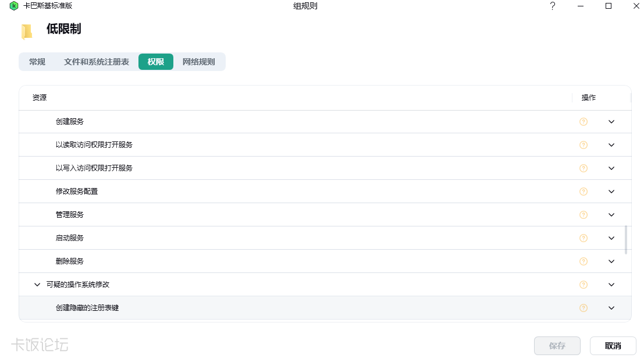Click the 取消 button

613,346
